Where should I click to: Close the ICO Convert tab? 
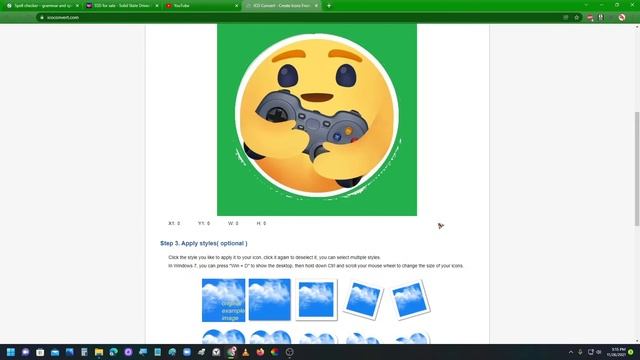pyautogui.click(x=316, y=6)
